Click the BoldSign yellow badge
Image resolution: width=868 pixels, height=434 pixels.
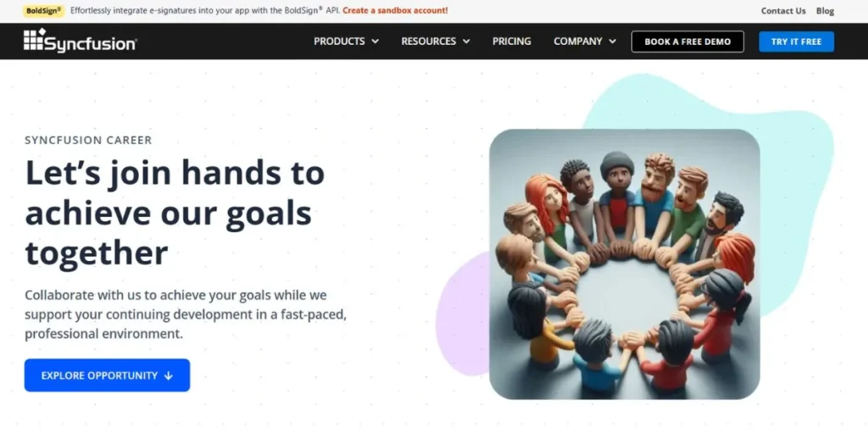pyautogui.click(x=44, y=10)
